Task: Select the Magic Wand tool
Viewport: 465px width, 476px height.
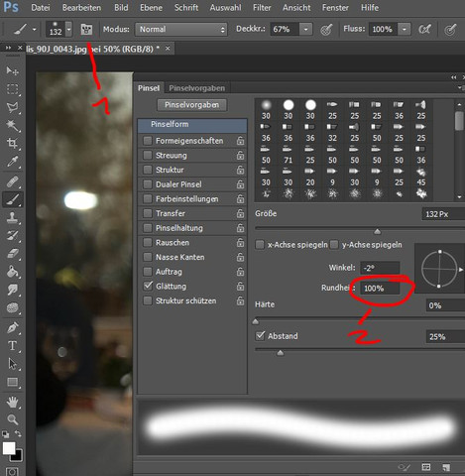Action: (12, 125)
